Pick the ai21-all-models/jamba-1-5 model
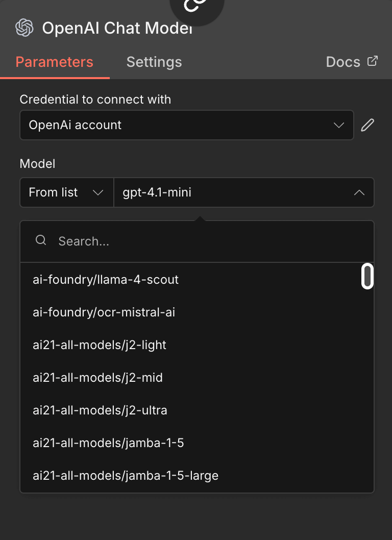 [x=108, y=443]
